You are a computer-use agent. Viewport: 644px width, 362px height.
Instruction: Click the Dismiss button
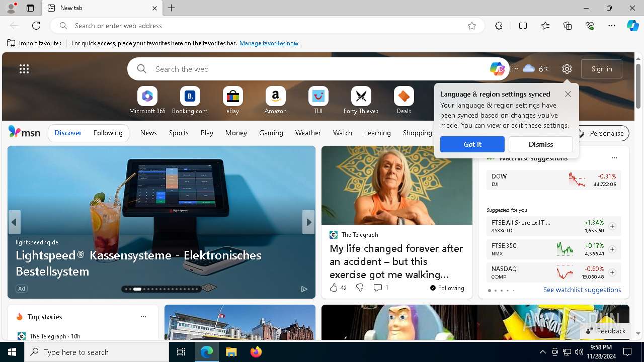[541, 144]
